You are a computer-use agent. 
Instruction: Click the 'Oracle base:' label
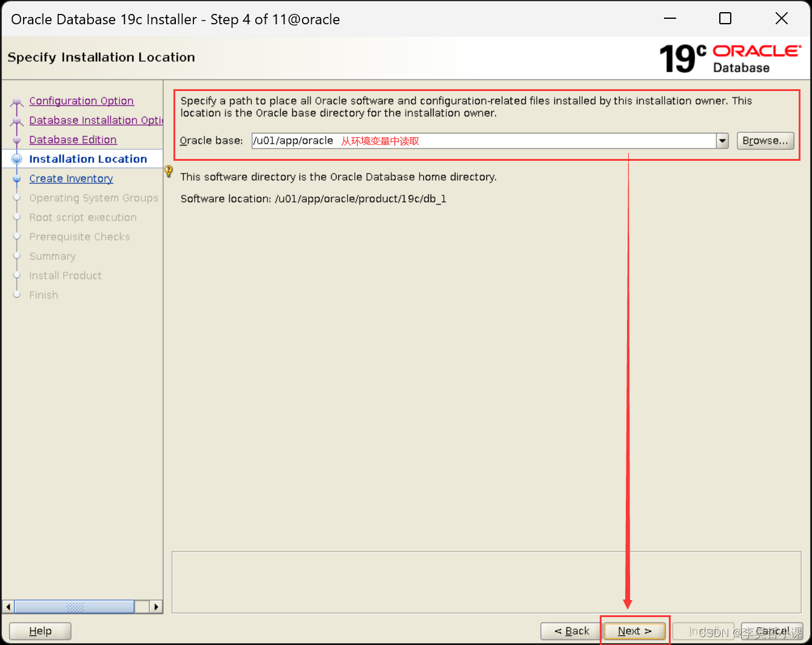click(211, 141)
